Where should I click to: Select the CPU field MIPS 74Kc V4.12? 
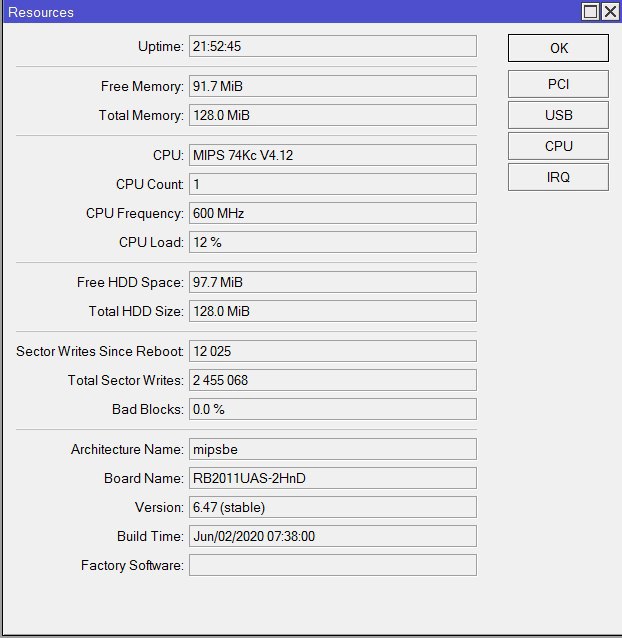333,155
